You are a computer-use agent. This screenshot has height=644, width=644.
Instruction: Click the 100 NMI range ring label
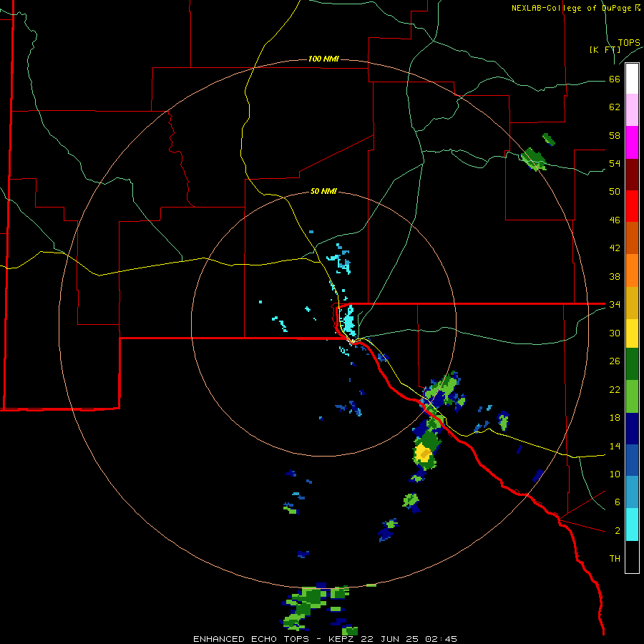tap(323, 59)
